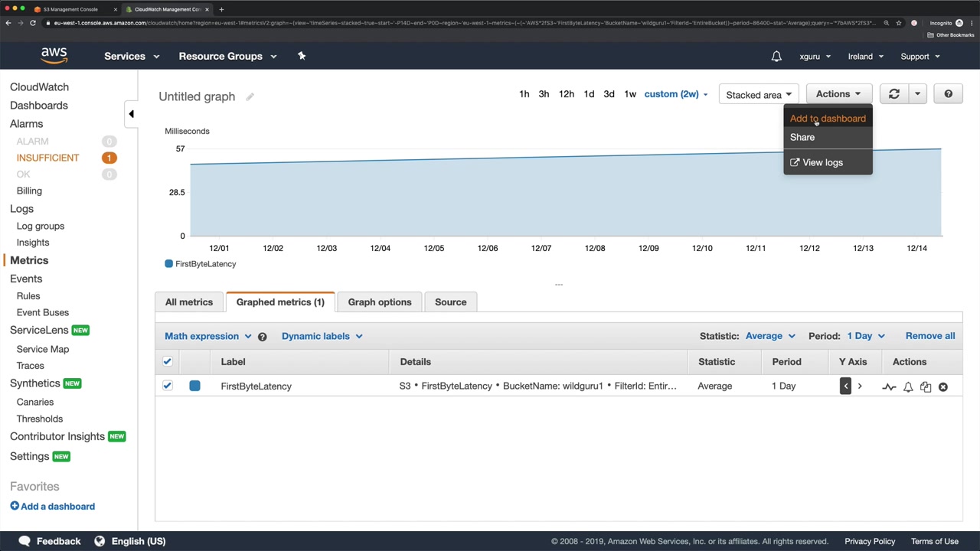The height and width of the screenshot is (551, 980).
Task: Click the Feedback speech bubble icon
Action: pos(24,541)
